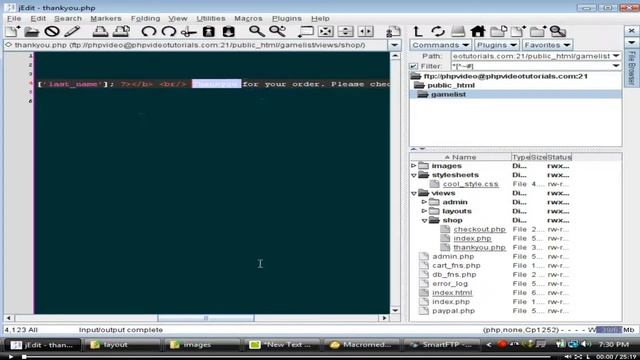
Task: Reload the file browser directory
Action: click(438, 31)
